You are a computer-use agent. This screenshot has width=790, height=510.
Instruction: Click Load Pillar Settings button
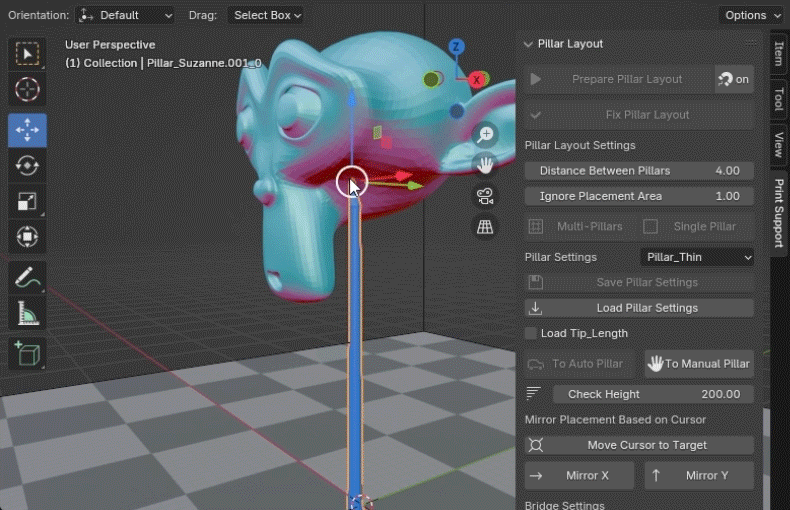coord(639,308)
